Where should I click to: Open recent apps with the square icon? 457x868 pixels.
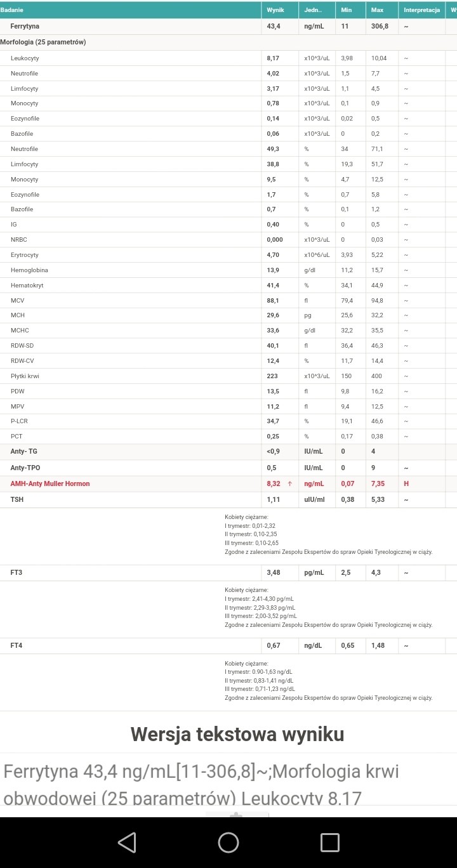(x=329, y=842)
